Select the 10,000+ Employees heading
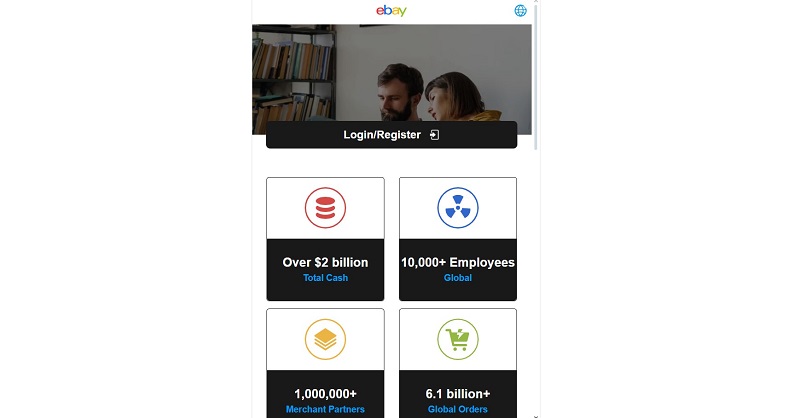 458,262
